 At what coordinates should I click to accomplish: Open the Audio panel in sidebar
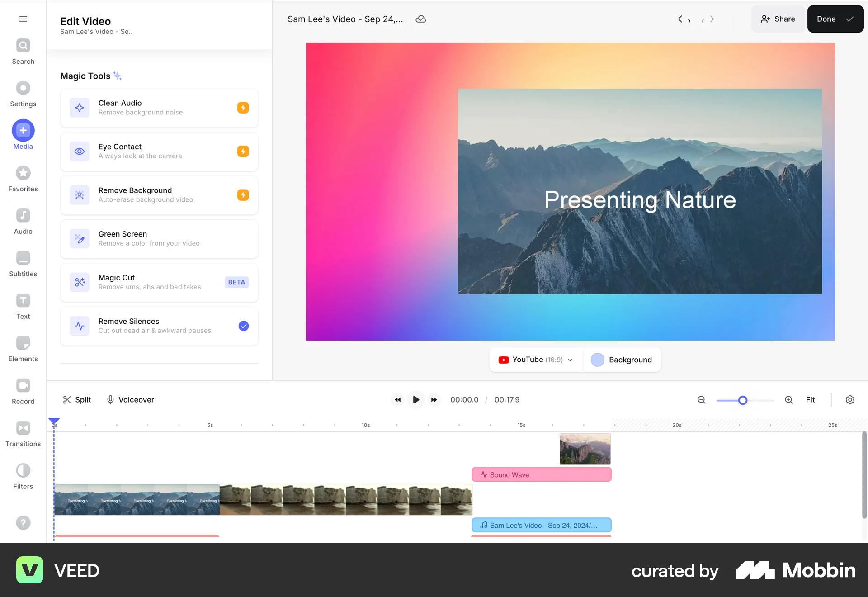point(23,216)
